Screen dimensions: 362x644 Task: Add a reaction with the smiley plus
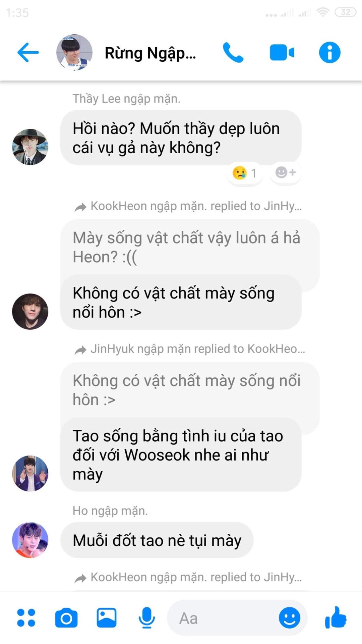pyautogui.click(x=286, y=172)
